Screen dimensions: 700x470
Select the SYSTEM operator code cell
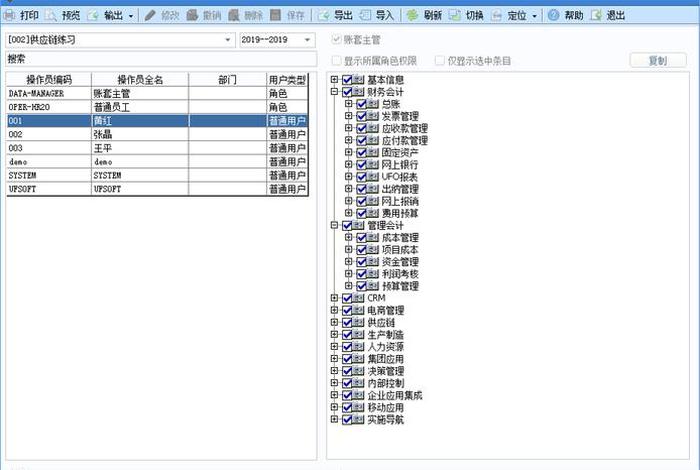(49, 175)
